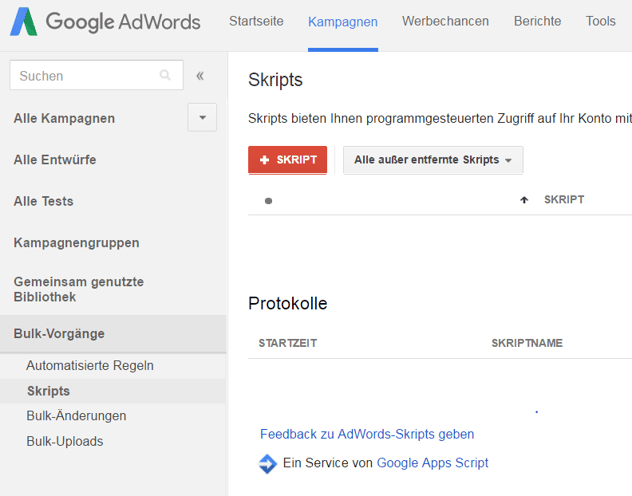Open Alle Tests in sidebar
632x496 pixels.
(44, 201)
